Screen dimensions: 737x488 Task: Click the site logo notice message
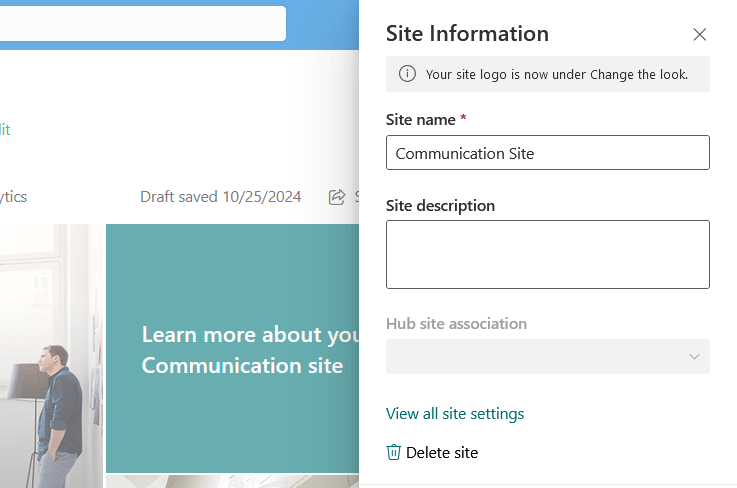(x=557, y=74)
